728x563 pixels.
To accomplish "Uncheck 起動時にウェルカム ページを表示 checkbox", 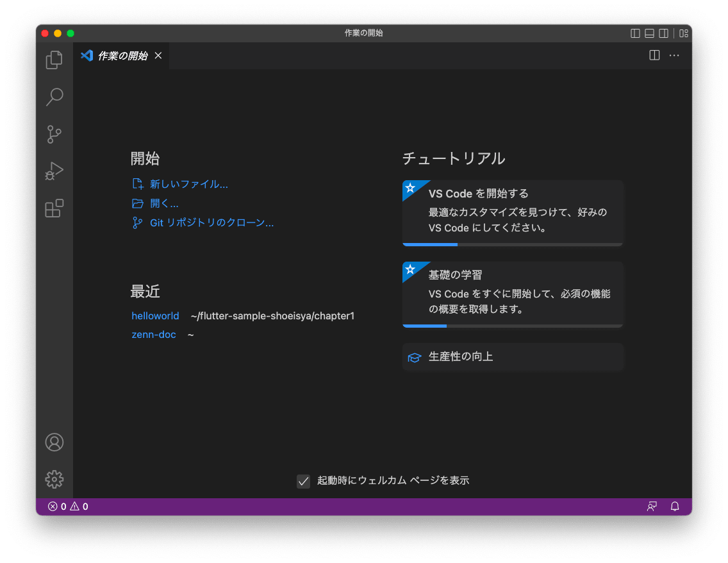I will (303, 482).
